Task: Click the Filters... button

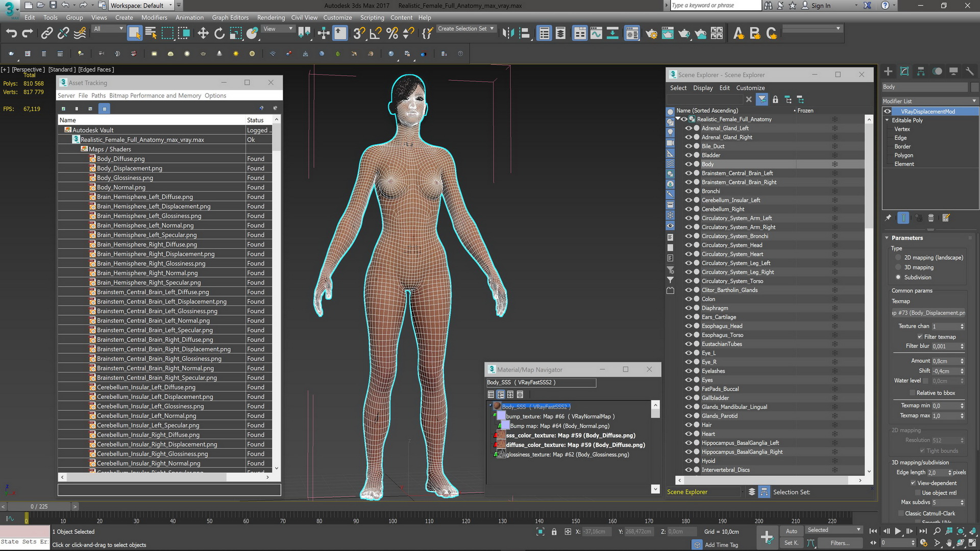Action: click(x=840, y=543)
